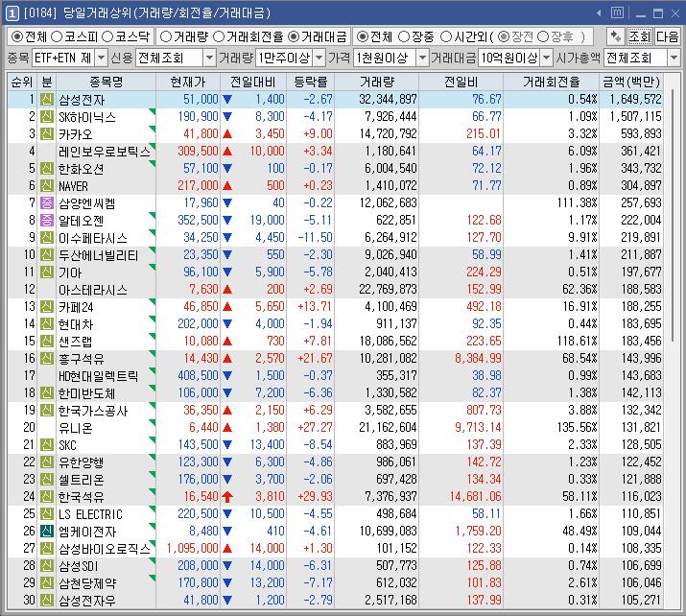This screenshot has height=616, width=686.
Task: Select the 전체 session radio button
Action: [x=363, y=36]
